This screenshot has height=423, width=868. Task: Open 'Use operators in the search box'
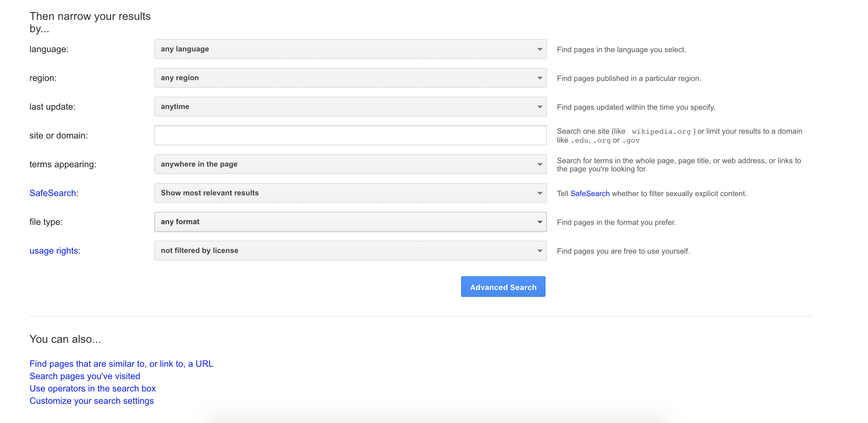point(93,388)
